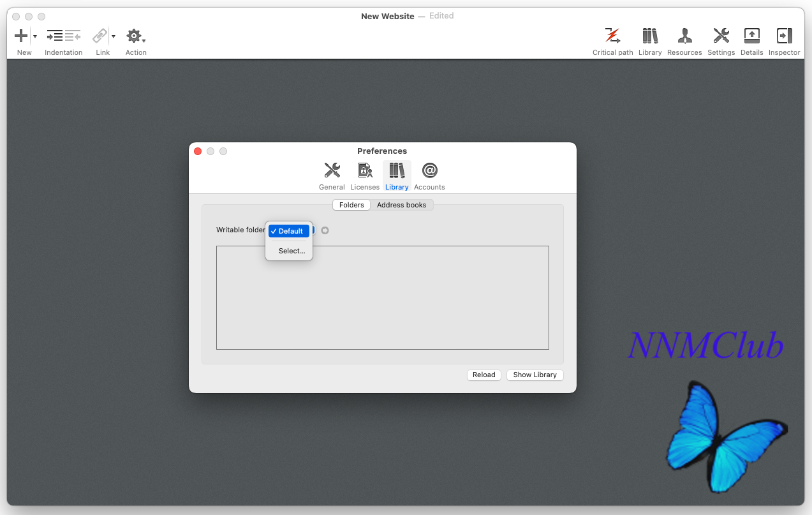
Task: Choose Default in writable folder menu
Action: click(289, 231)
